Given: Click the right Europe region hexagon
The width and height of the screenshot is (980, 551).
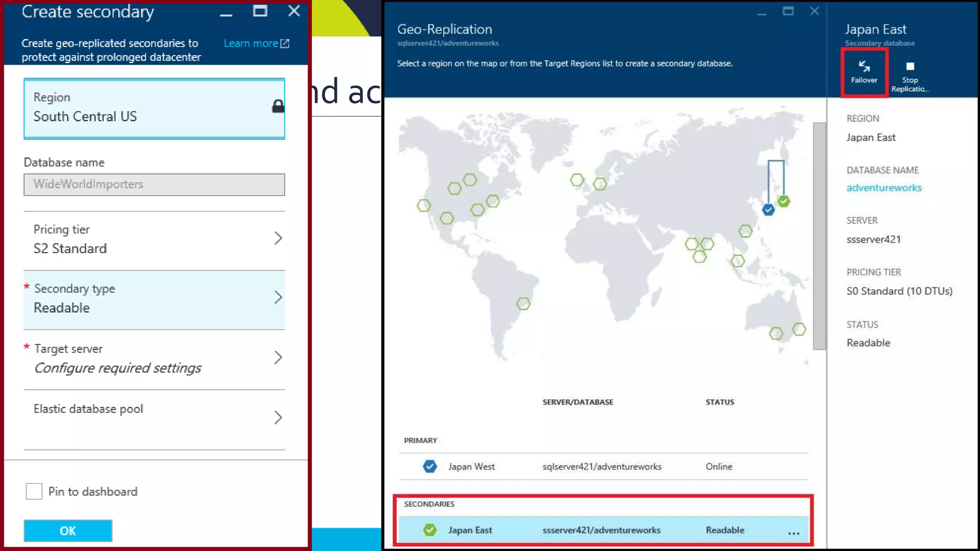Looking at the screenshot, I should tap(600, 184).
